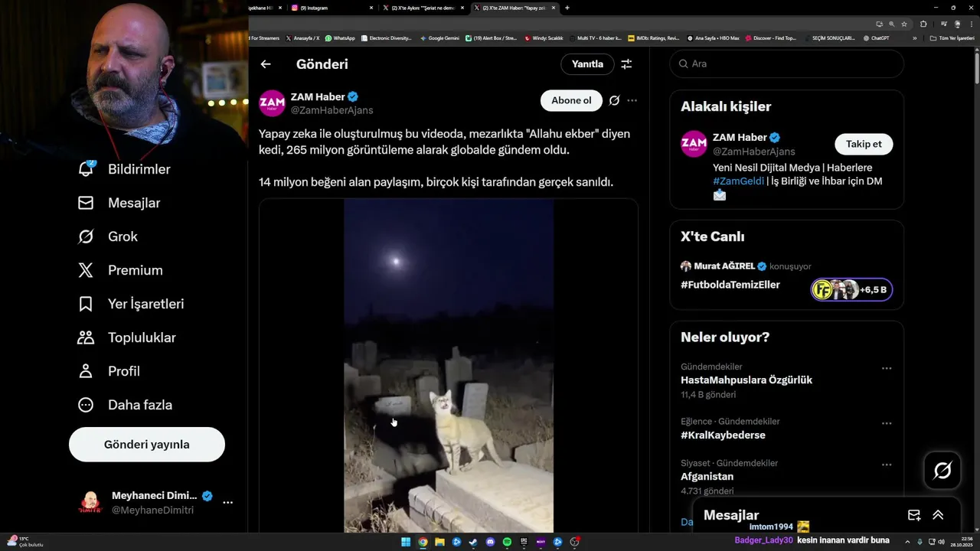
Task: Expand hidden bookmarks chevron
Action: [x=914, y=37]
